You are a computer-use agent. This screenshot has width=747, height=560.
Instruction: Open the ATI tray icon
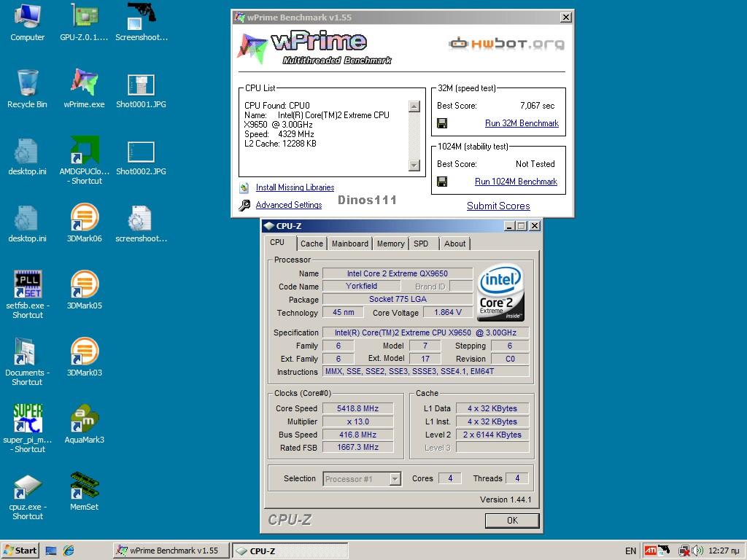650,551
